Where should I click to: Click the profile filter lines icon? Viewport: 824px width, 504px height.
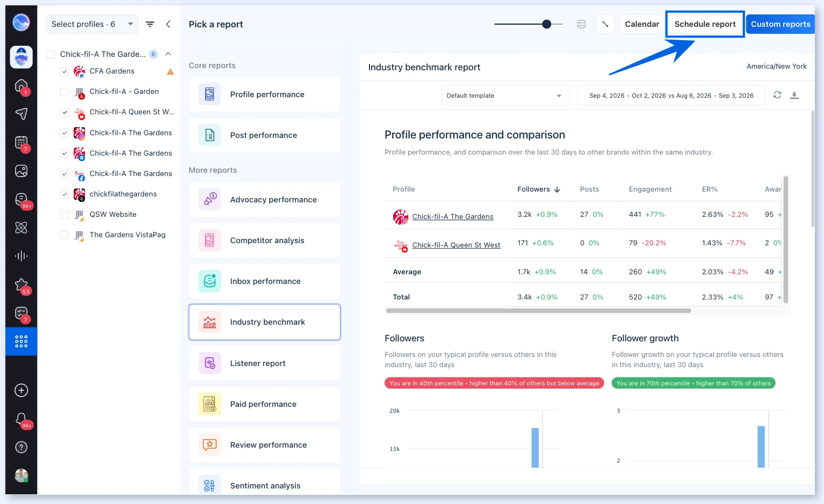tap(150, 24)
